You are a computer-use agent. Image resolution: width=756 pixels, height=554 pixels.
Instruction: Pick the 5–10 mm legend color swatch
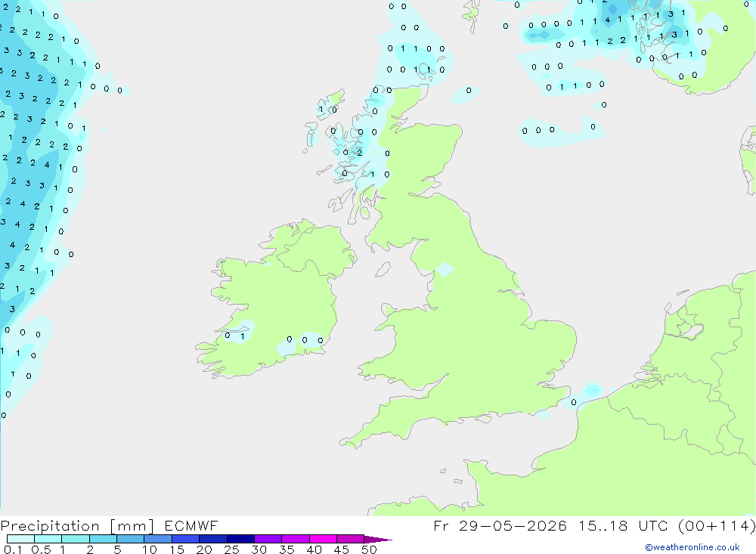point(130,539)
